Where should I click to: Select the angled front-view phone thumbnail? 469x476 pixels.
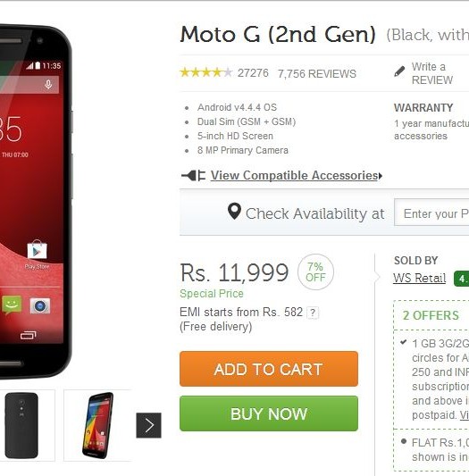pyautogui.click(x=97, y=425)
